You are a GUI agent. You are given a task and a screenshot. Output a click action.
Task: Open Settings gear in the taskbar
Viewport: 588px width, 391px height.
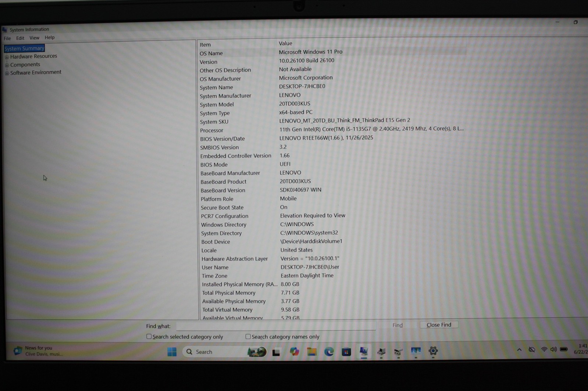coord(433,351)
